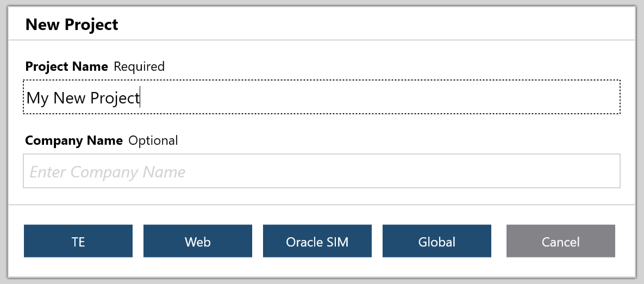The image size is (644, 284).
Task: Click into the Company Name input box
Action: tap(321, 171)
